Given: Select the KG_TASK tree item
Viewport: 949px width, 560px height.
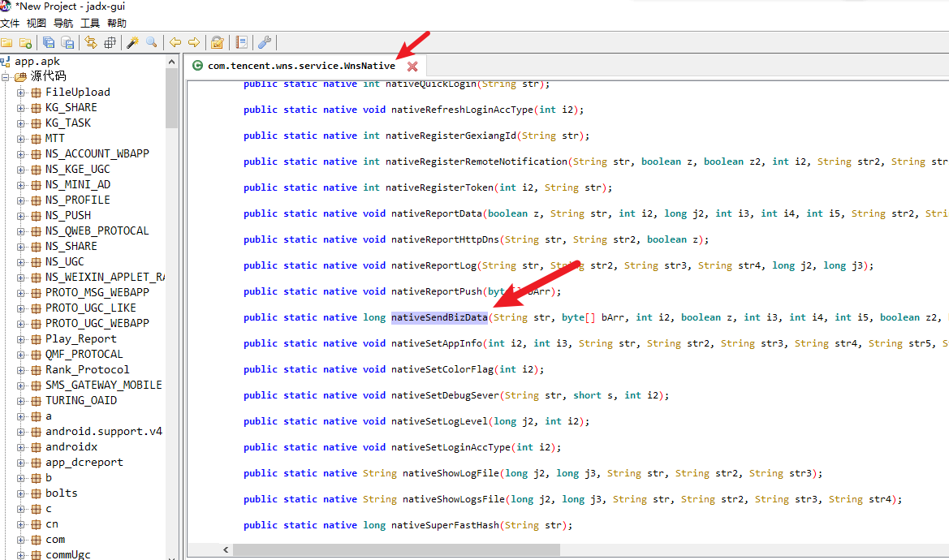Looking at the screenshot, I should 68,123.
